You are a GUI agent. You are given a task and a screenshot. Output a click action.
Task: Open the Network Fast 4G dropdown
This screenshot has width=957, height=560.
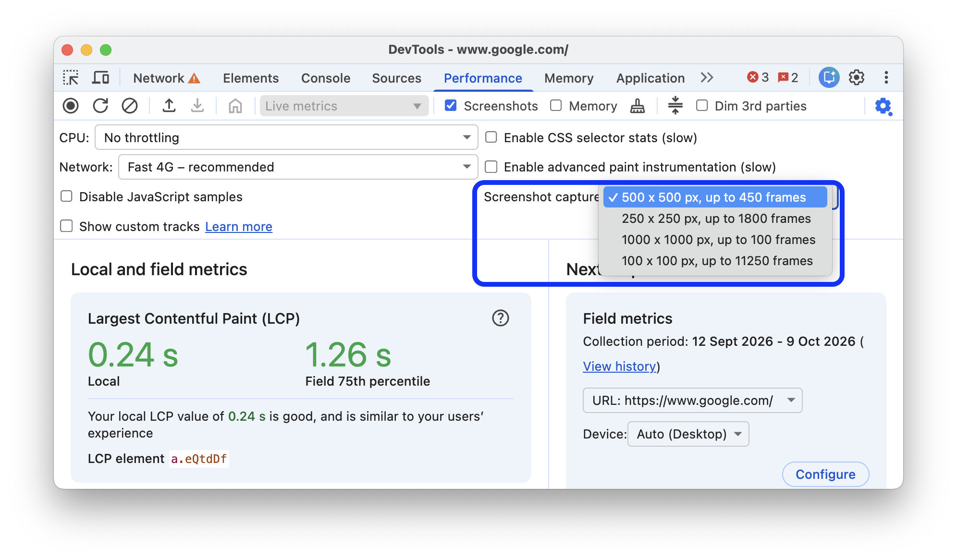[x=298, y=167]
